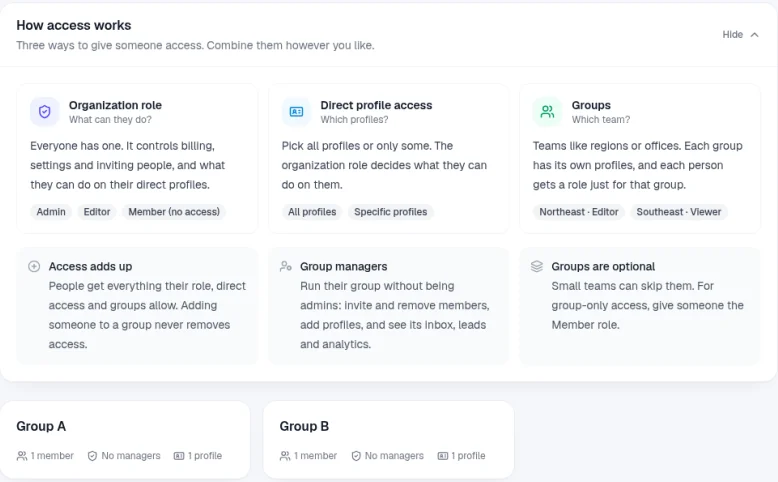Click the Editor role chip

[97, 212]
